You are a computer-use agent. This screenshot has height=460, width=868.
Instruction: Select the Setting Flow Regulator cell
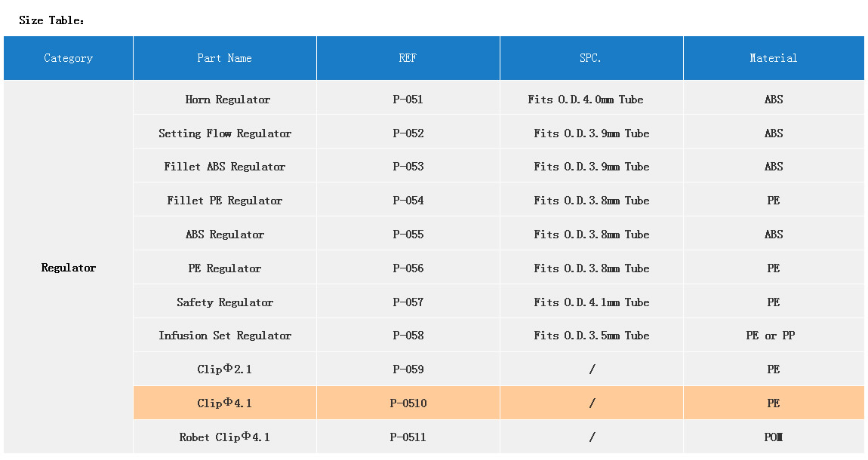pos(225,133)
